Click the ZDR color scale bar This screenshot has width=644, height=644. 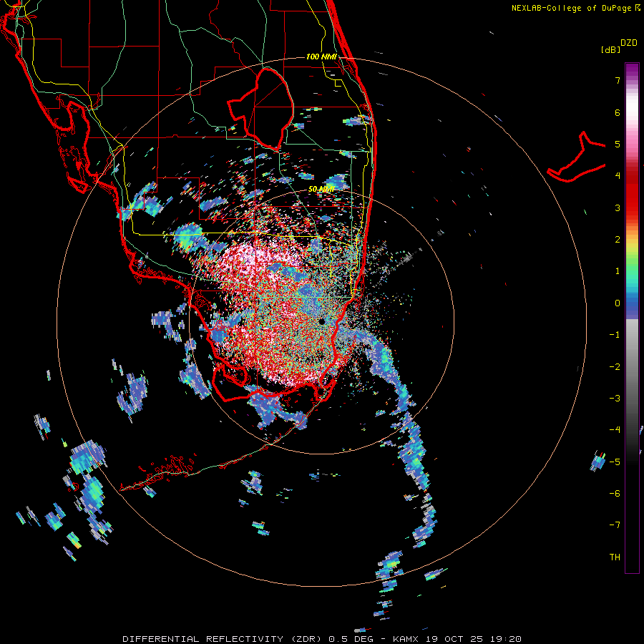pos(632,318)
